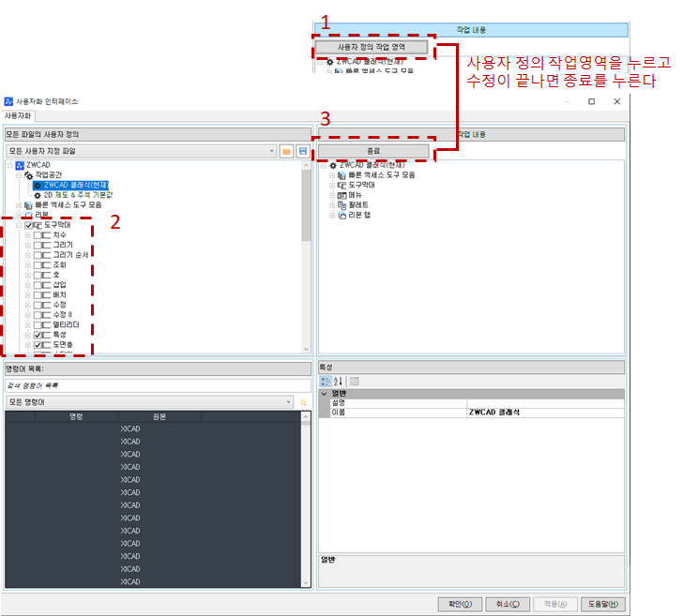683x616 pixels.
Task: Open the 모든 명령어 filter dropdown
Action: (x=149, y=402)
